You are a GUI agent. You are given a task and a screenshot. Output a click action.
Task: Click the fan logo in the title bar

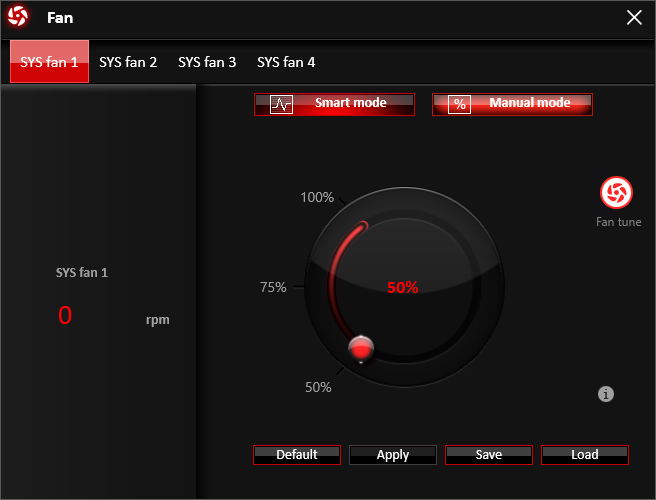click(17, 17)
